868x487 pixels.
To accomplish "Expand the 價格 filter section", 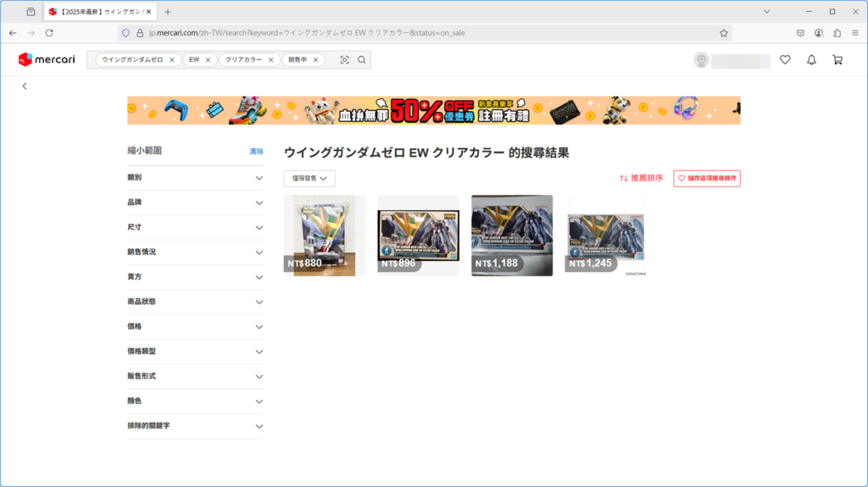I will pos(196,327).
